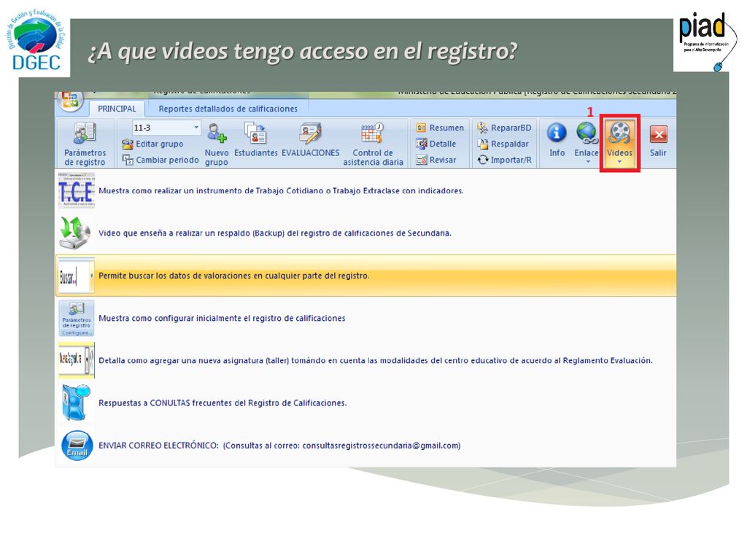Select Respuestas a CONULTAS frecuentes entry
This screenshot has height=560, width=747.
366,402
